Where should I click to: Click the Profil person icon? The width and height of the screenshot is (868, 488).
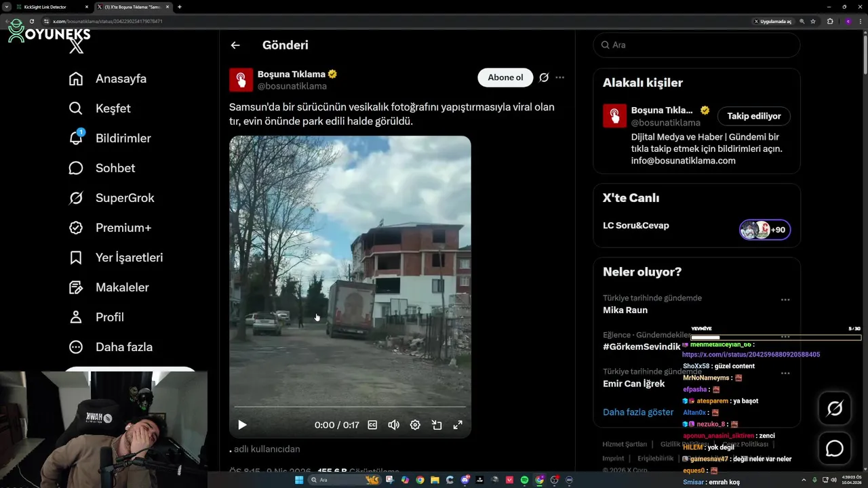76,317
